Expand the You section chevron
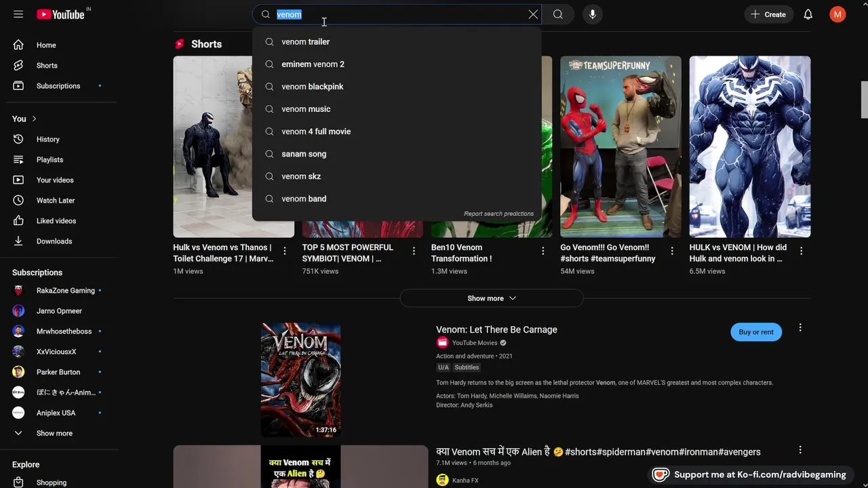Image resolution: width=868 pixels, height=488 pixels. point(34,119)
